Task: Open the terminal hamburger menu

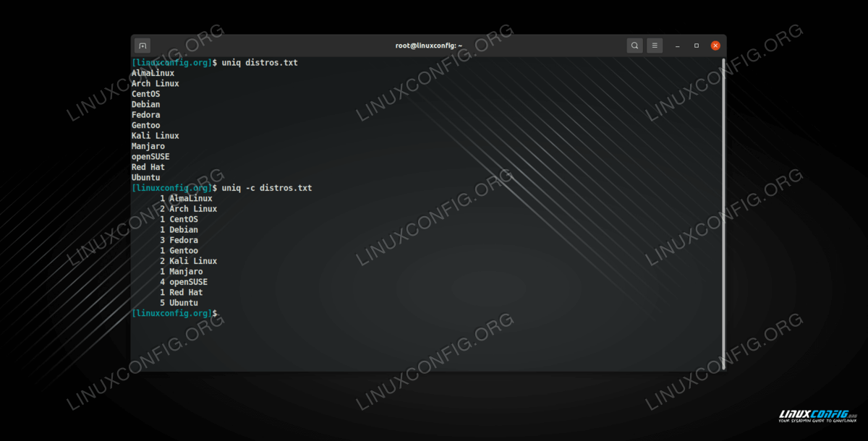Action: (655, 46)
